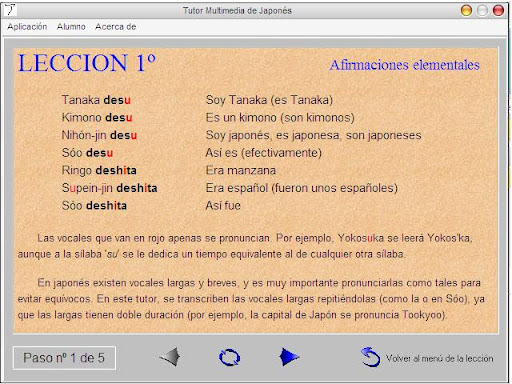Click the blue return arrow icon
This screenshot has height=384, width=512.
click(x=370, y=357)
